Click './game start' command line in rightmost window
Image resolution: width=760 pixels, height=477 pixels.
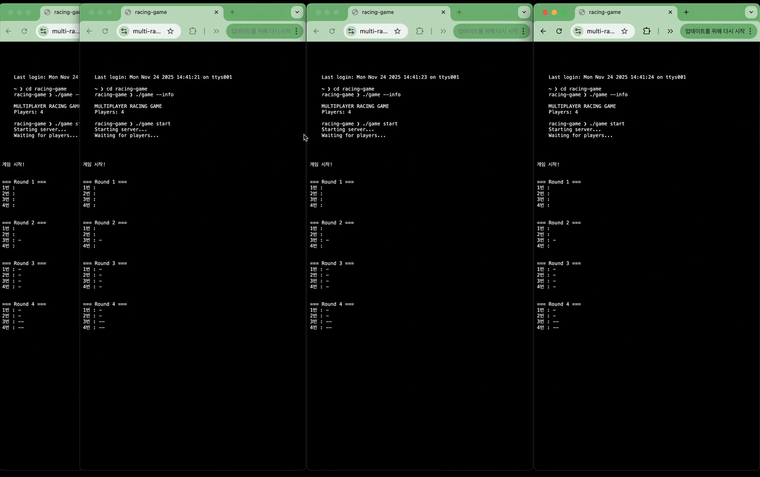click(x=586, y=124)
